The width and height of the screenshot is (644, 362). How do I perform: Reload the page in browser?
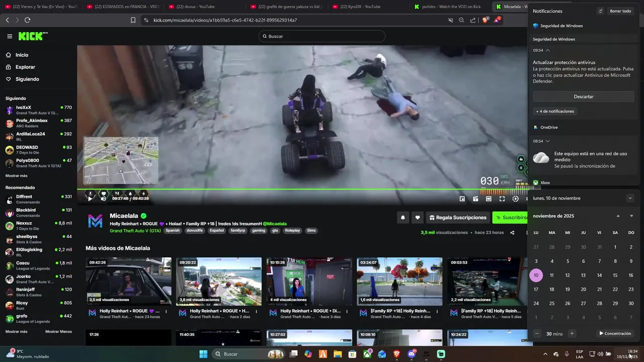pyautogui.click(x=27, y=20)
